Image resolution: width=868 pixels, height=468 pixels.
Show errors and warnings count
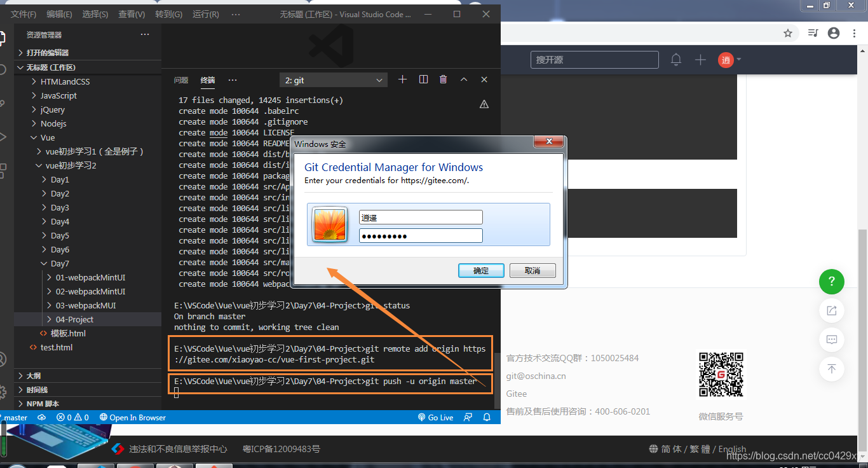click(72, 418)
